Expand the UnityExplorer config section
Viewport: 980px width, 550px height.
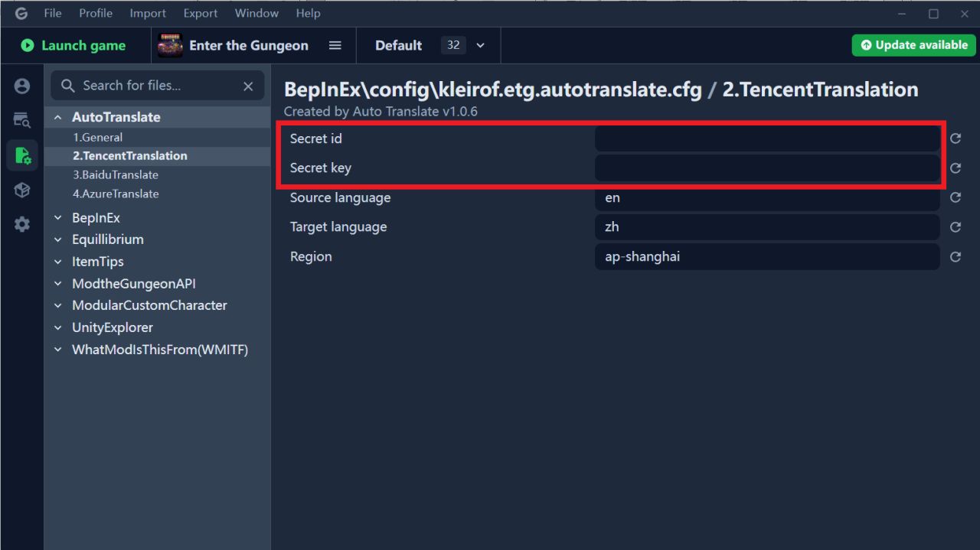click(57, 327)
